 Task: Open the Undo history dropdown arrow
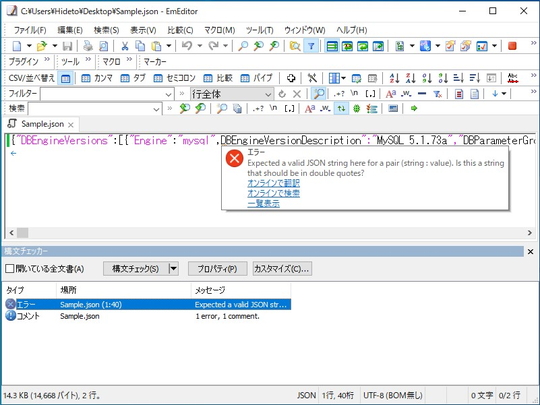coord(199,45)
